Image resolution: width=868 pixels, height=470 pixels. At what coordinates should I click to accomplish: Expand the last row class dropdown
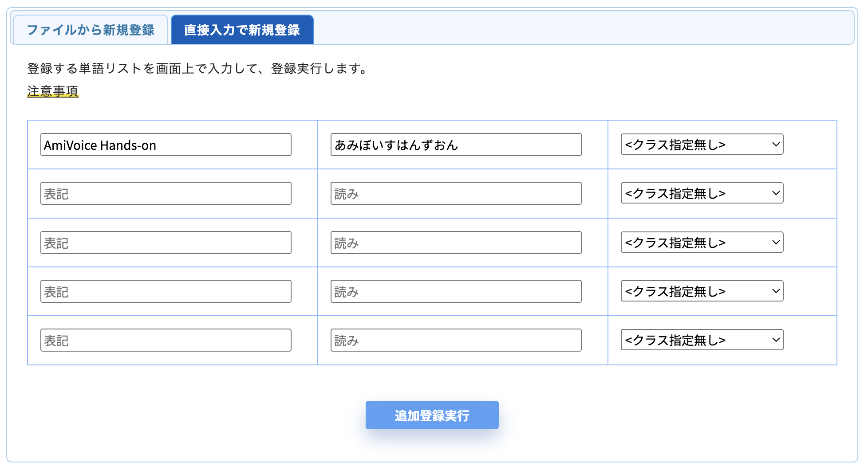point(702,340)
